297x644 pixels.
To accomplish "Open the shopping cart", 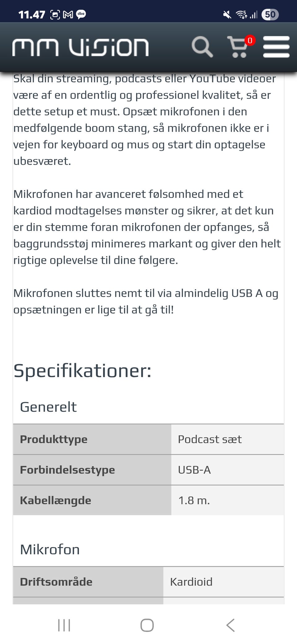I will (238, 48).
